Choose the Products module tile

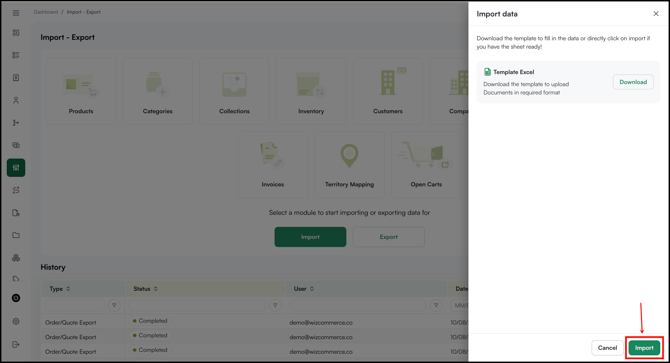point(81,91)
